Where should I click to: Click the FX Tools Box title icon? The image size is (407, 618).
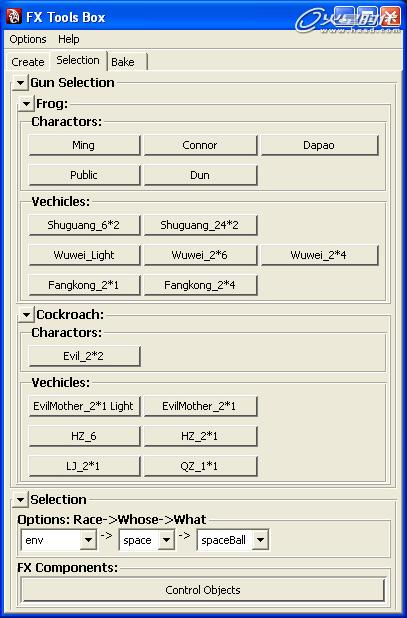14,17
